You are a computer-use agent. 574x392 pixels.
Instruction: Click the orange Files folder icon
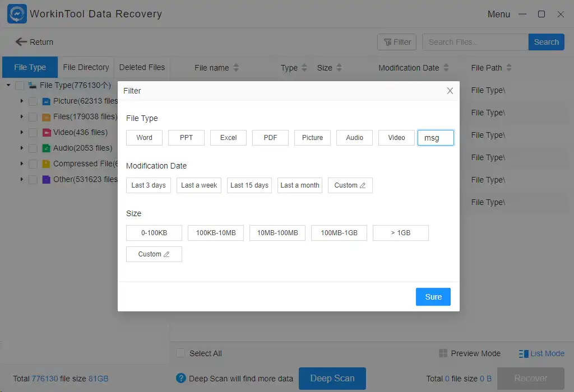click(46, 117)
